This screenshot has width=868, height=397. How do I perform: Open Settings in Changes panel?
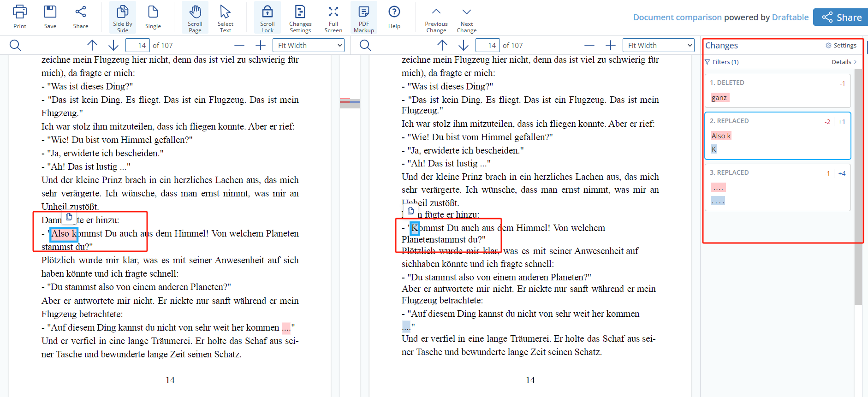pyautogui.click(x=841, y=45)
